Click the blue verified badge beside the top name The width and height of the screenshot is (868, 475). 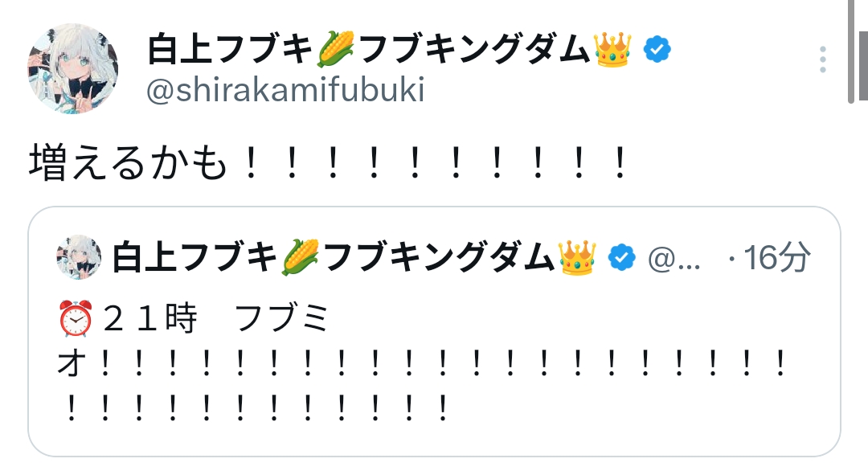[657, 51]
